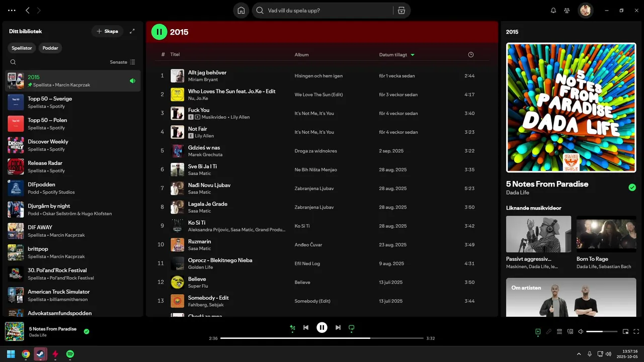Open the connect to device icon
The image size is (644, 362).
[x=571, y=332]
